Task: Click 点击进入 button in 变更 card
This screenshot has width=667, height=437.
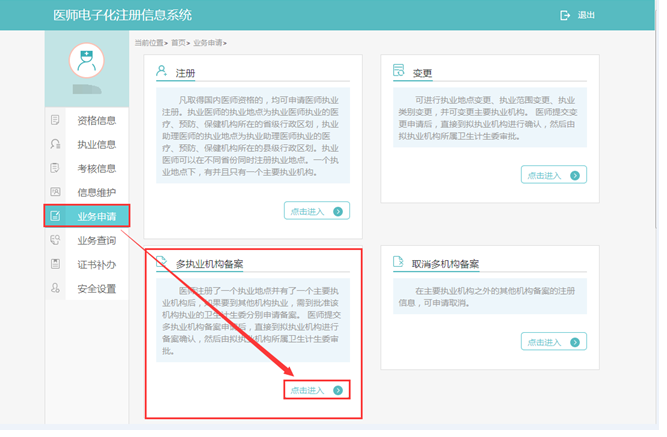Action: 553,175
